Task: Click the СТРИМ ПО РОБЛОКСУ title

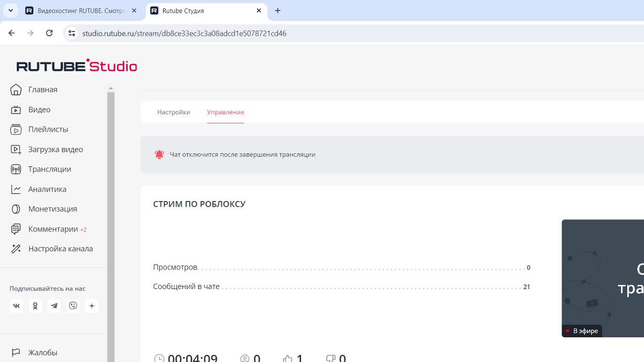Action: point(199,204)
